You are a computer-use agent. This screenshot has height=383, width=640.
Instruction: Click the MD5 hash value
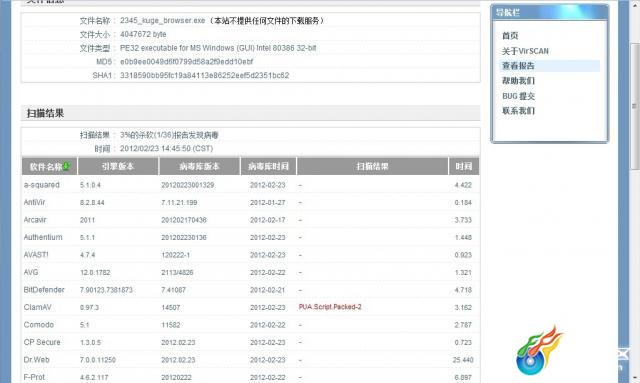tap(187, 62)
